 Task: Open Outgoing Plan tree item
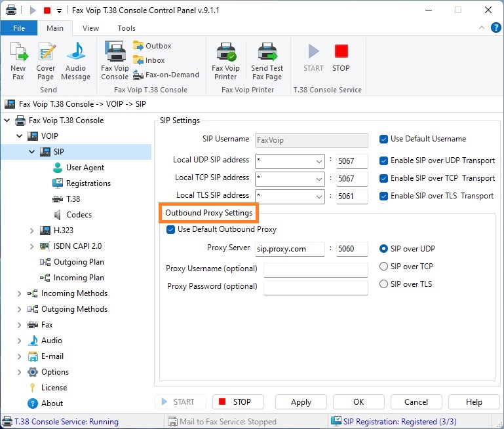72,262
